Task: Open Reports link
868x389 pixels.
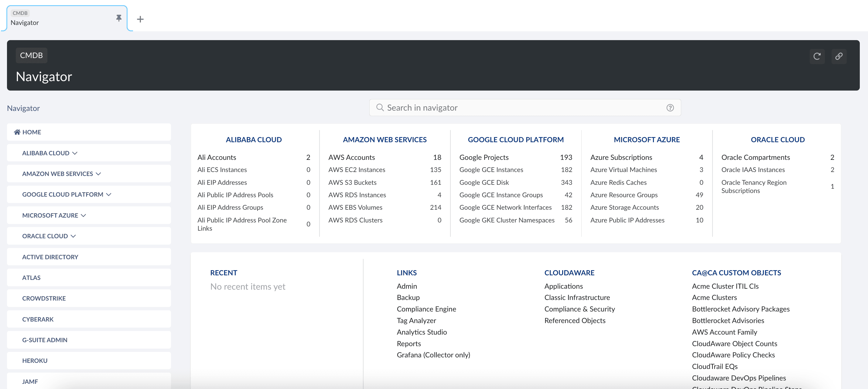Action: (409, 343)
